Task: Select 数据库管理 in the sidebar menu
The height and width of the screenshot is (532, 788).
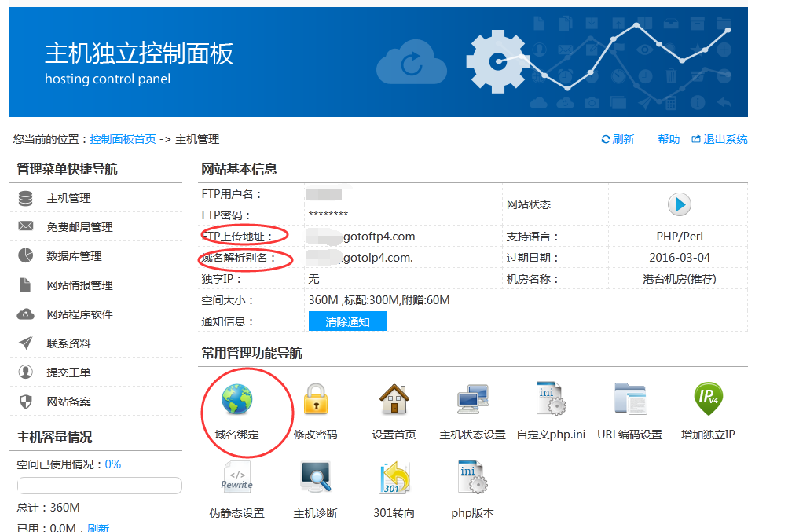Action: click(74, 256)
